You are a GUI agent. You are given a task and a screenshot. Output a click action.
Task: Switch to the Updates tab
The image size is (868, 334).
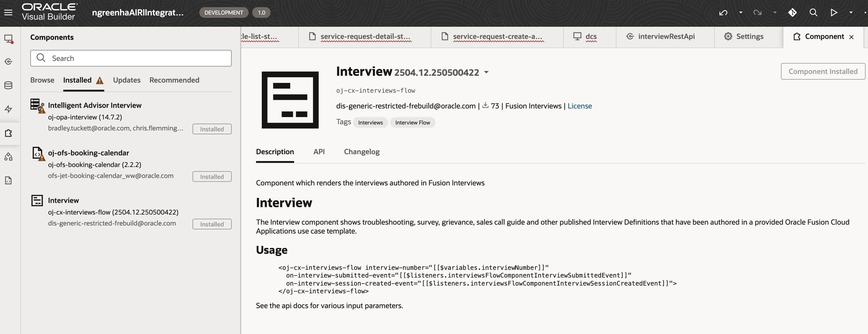(x=127, y=80)
